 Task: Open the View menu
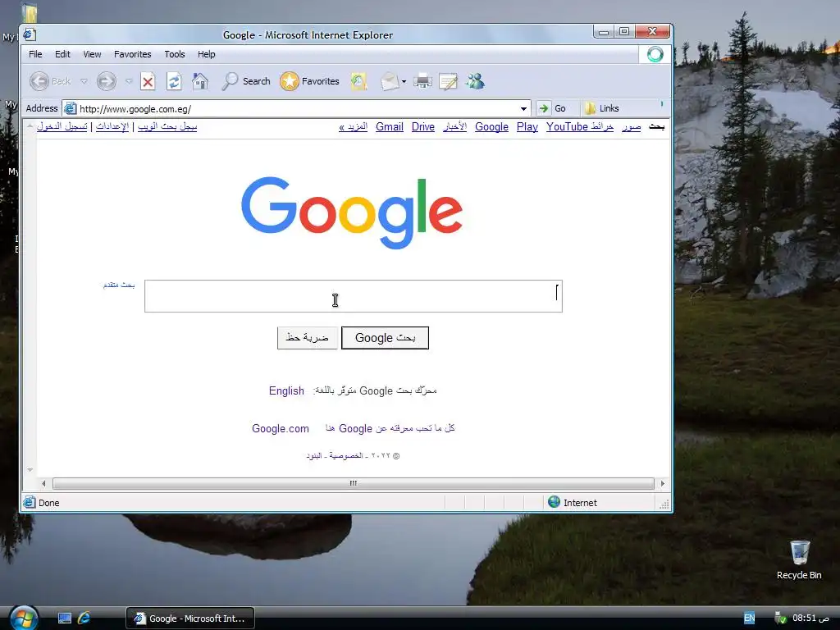coord(92,54)
